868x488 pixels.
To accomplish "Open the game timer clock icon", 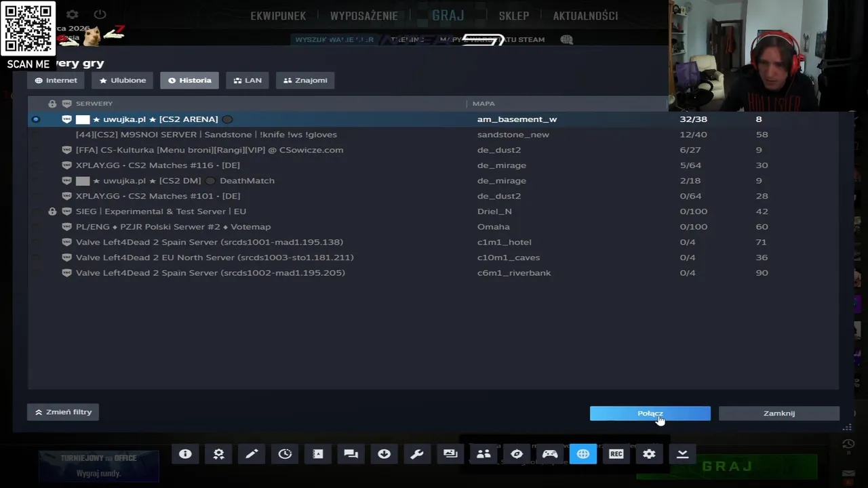I will tap(285, 454).
